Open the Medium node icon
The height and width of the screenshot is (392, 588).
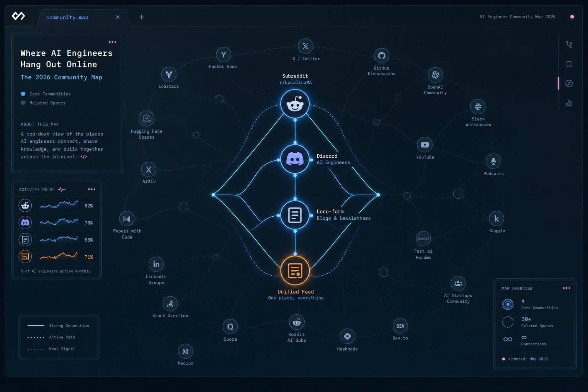tap(185, 351)
